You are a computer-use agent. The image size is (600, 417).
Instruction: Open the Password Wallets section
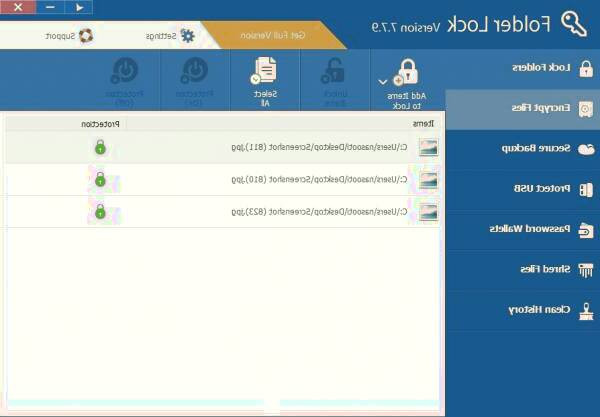click(523, 230)
